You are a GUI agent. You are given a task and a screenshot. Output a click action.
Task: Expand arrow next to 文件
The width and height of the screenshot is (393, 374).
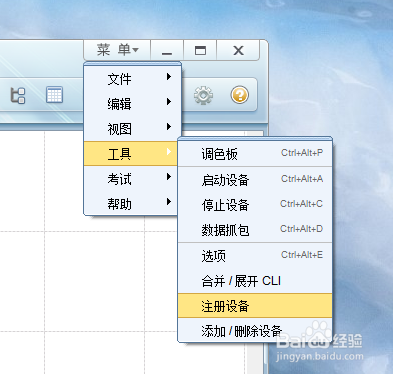click(x=169, y=77)
